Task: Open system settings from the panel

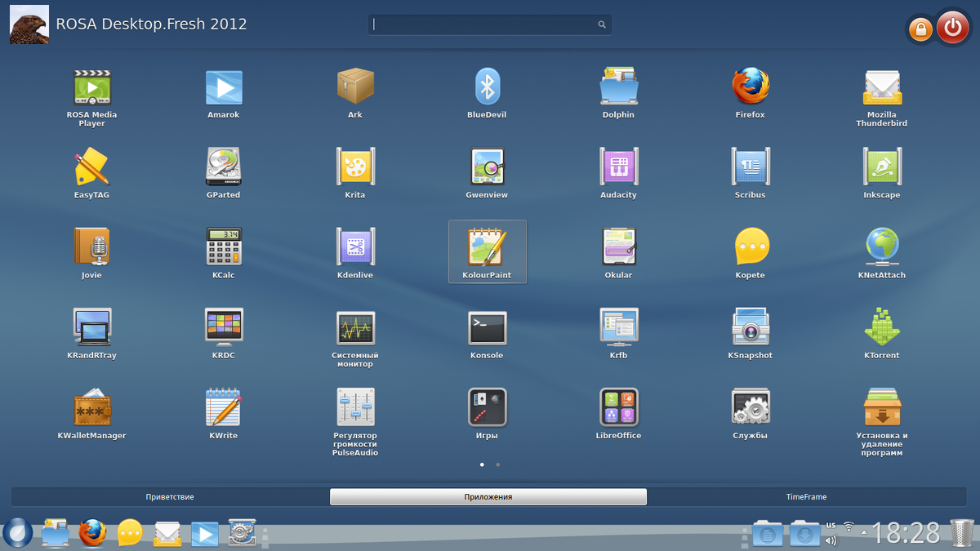Action: click(243, 533)
